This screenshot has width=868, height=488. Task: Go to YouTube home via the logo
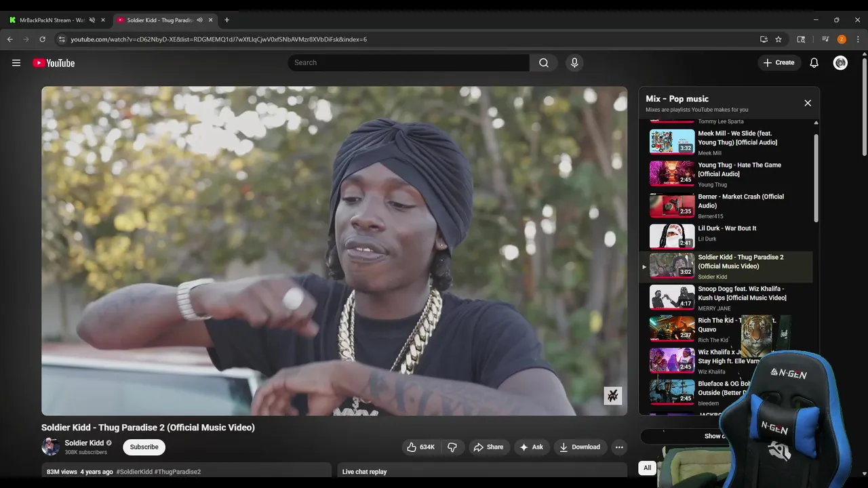click(x=54, y=63)
